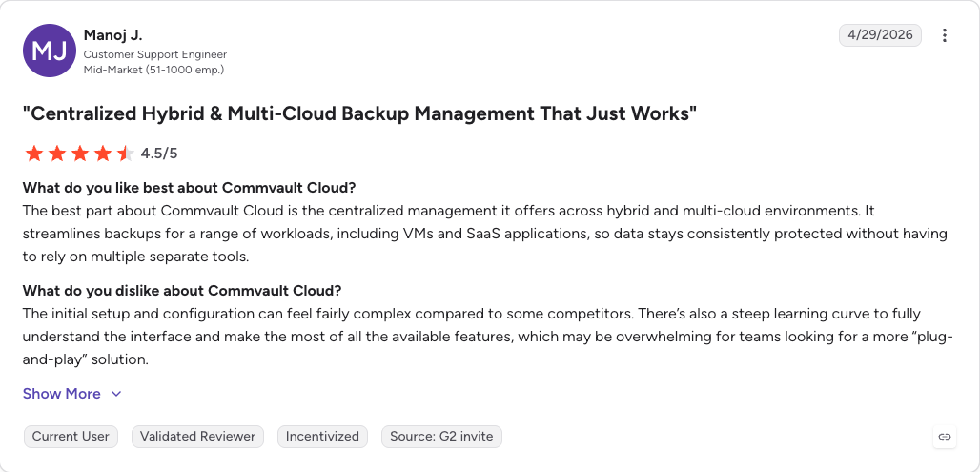The image size is (980, 472).
Task: Click the first red rating star
Action: coord(33,154)
